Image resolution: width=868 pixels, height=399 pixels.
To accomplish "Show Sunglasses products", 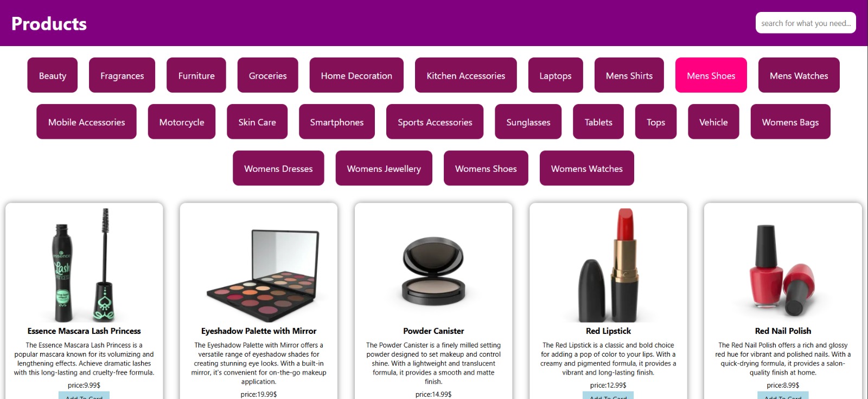I will coord(528,122).
